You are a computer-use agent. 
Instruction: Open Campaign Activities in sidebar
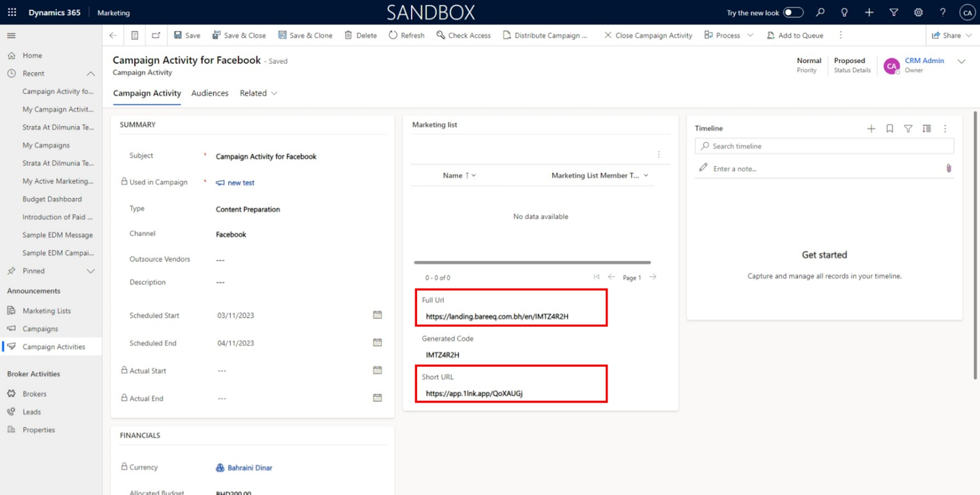tap(54, 347)
